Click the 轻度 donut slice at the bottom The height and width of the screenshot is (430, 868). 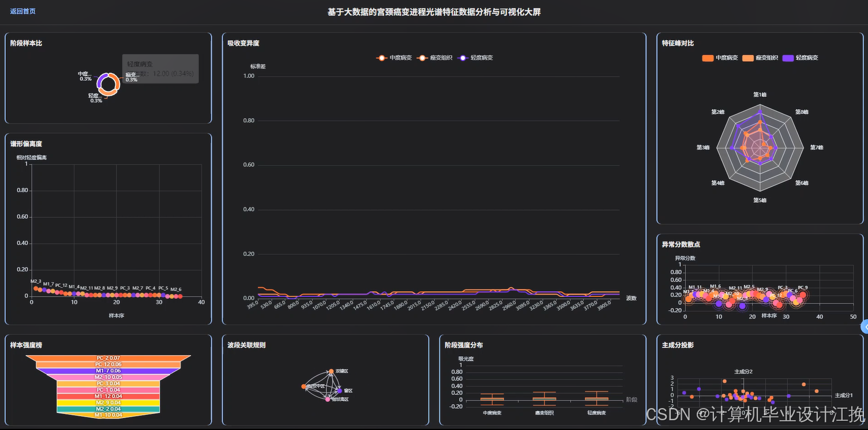coord(108,92)
